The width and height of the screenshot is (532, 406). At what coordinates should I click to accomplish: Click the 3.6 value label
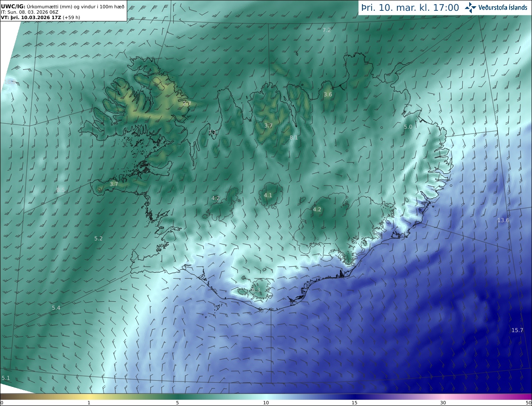328,94
